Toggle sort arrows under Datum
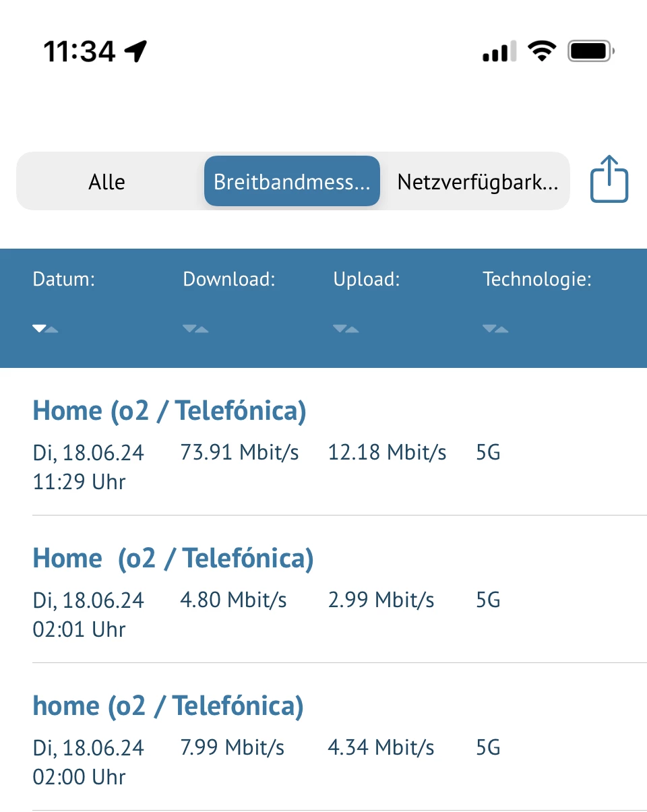647x812 pixels. click(x=45, y=329)
